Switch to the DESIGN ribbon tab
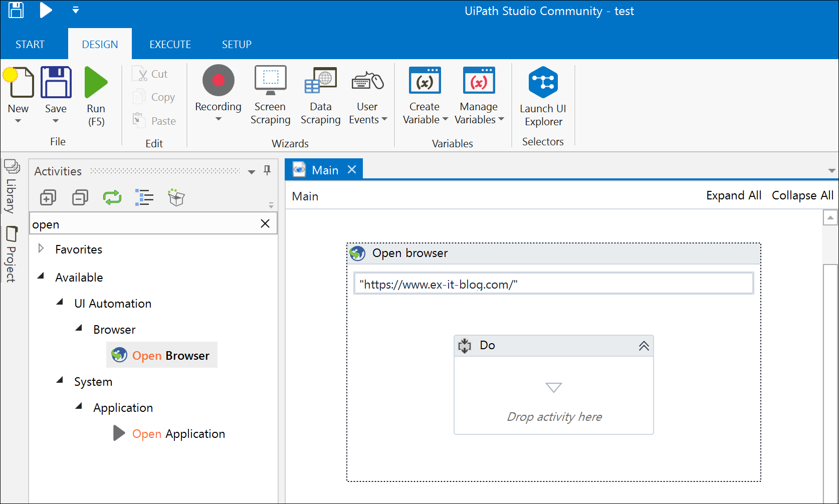Viewport: 839px width, 504px height. tap(100, 45)
